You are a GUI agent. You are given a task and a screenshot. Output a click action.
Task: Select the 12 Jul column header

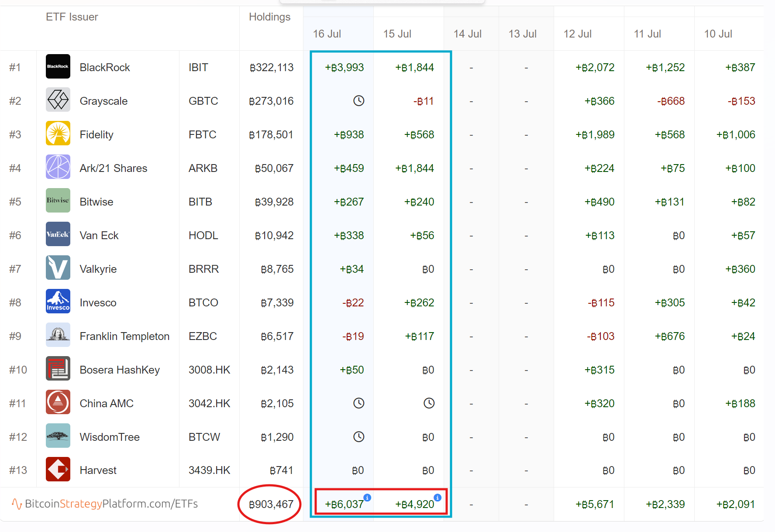577,34
